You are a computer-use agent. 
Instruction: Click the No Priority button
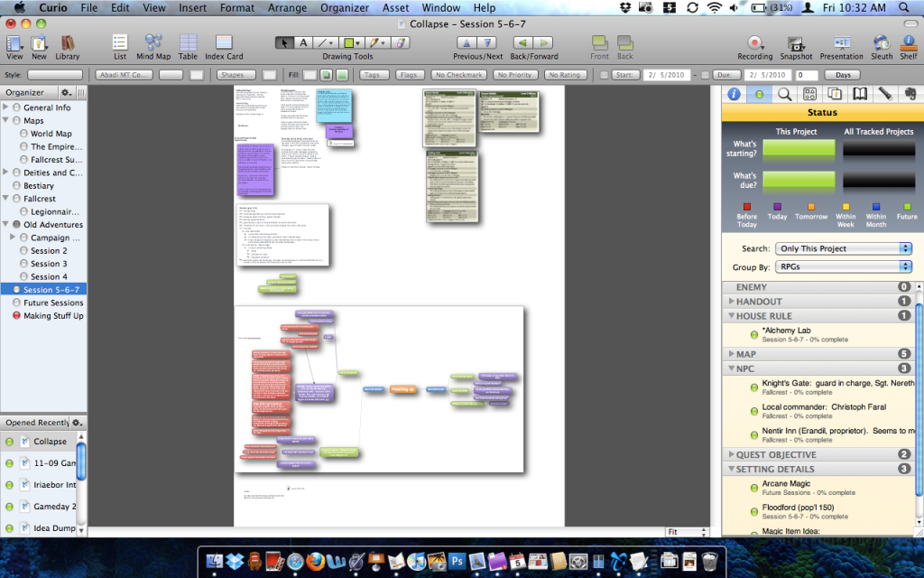[514, 75]
